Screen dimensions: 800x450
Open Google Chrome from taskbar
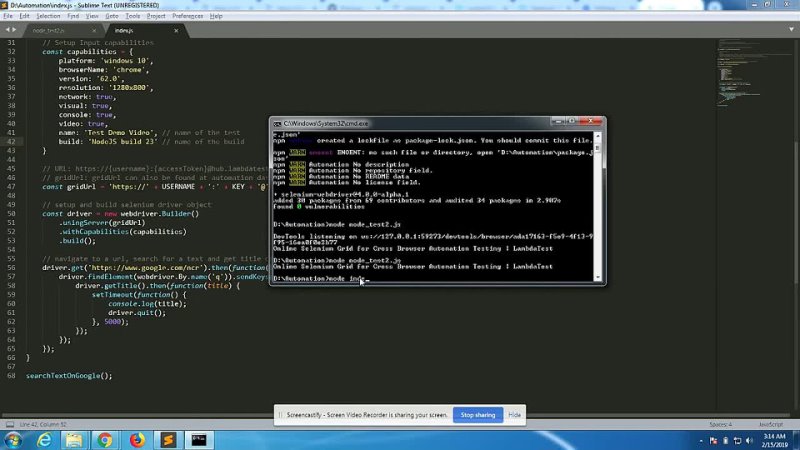pos(105,440)
